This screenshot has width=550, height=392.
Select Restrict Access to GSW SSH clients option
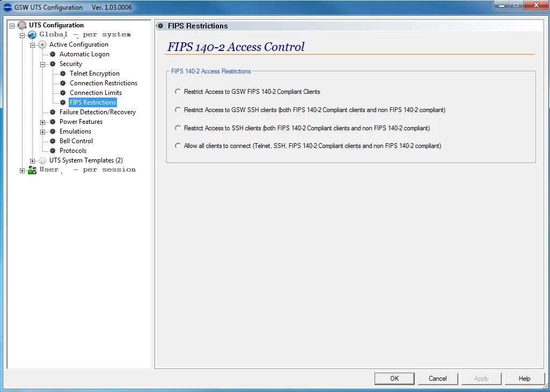(178, 110)
